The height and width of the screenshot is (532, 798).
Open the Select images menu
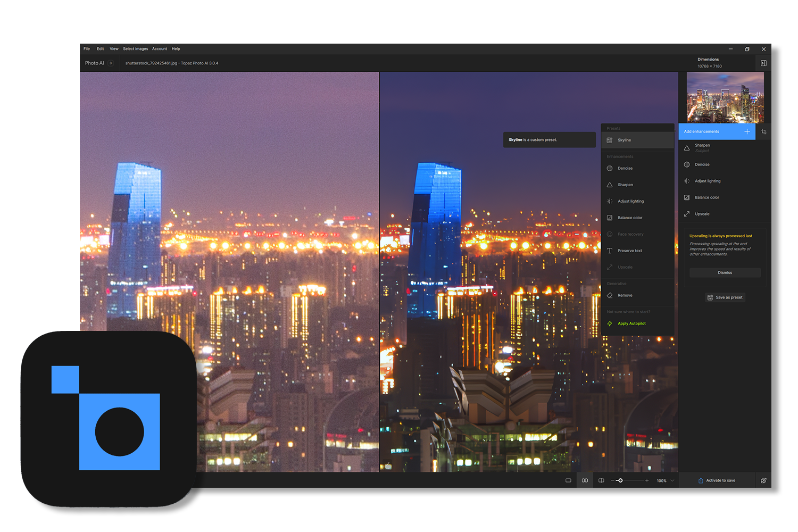(x=135, y=48)
